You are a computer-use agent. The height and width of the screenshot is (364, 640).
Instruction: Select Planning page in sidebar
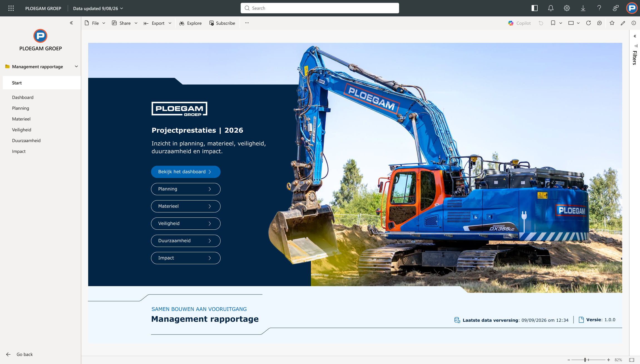pos(21,108)
